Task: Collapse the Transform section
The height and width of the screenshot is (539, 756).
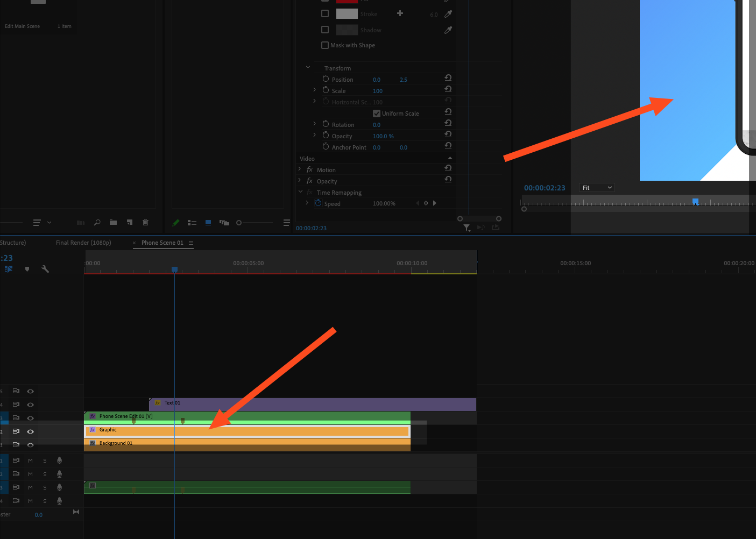Action: [x=308, y=68]
